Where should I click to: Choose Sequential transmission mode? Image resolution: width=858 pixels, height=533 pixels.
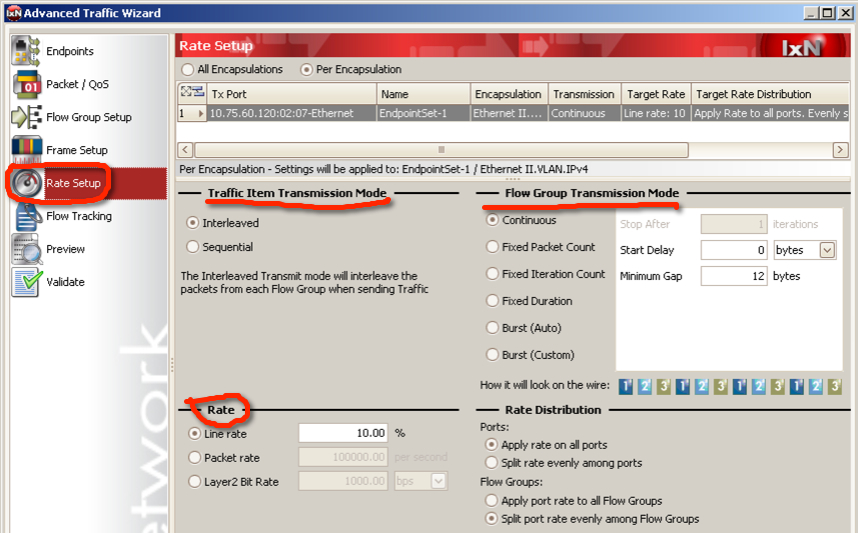(193, 247)
